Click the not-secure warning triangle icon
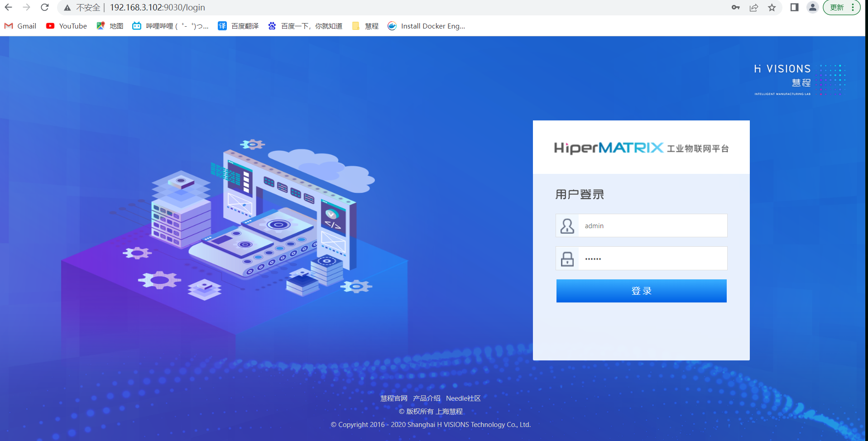This screenshot has width=868, height=441. click(67, 8)
